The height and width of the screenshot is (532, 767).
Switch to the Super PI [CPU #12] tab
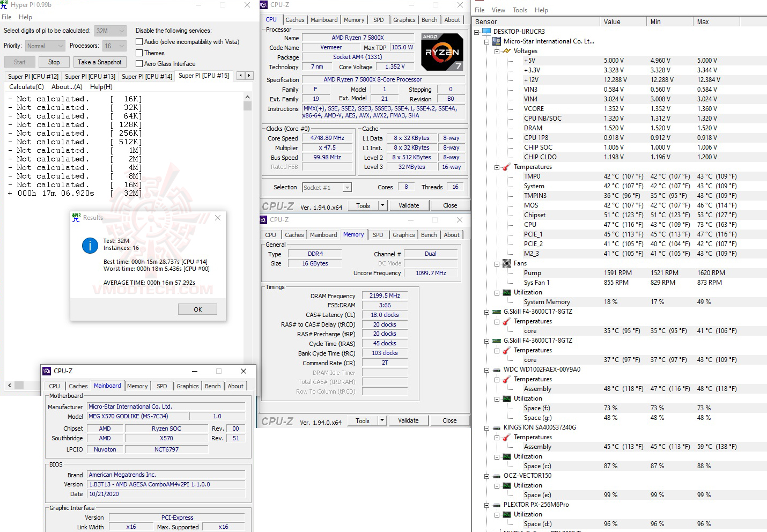[x=33, y=77]
